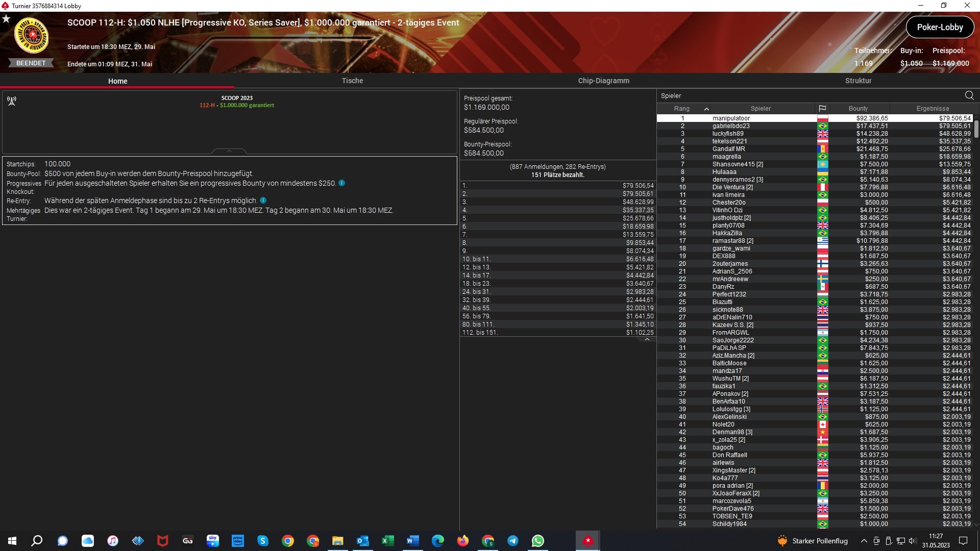Select the Home tab
Screen dimensions: 980x551
point(117,81)
